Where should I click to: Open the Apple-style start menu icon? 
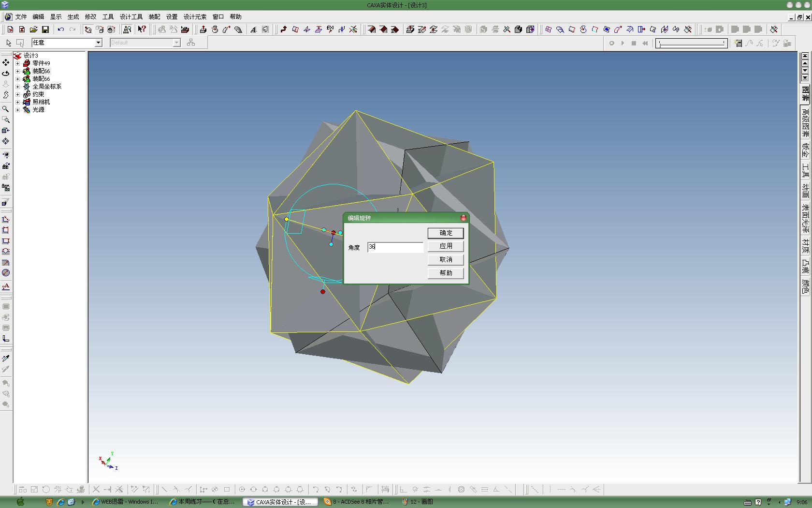(x=20, y=502)
